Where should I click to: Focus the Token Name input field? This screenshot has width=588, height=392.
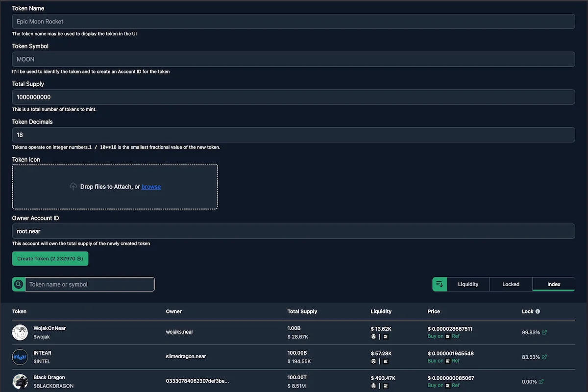tap(294, 22)
